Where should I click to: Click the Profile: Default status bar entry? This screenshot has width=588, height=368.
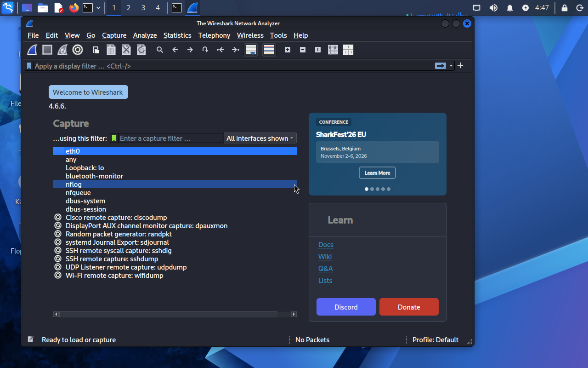[x=435, y=340]
